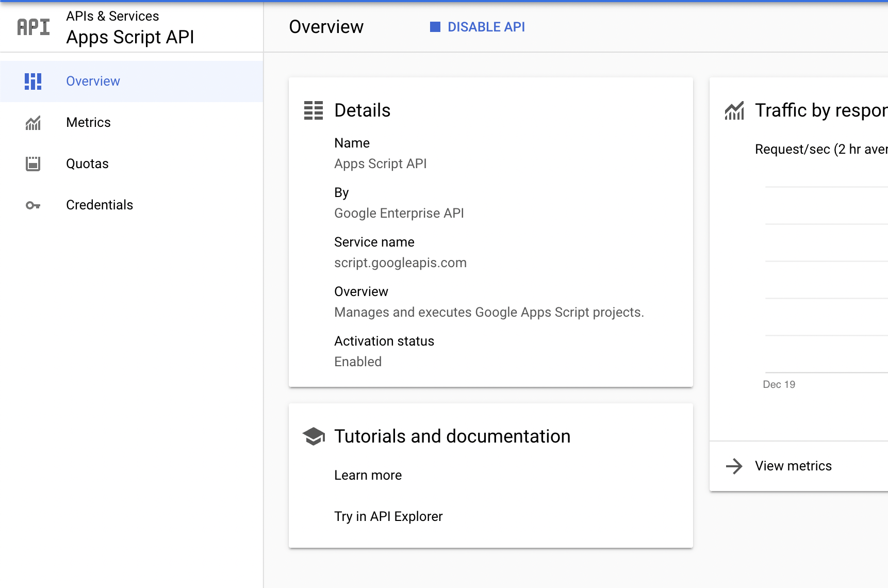Click the Dec 19 label on the traffic chart
The width and height of the screenshot is (888, 588).
pyautogui.click(x=779, y=384)
